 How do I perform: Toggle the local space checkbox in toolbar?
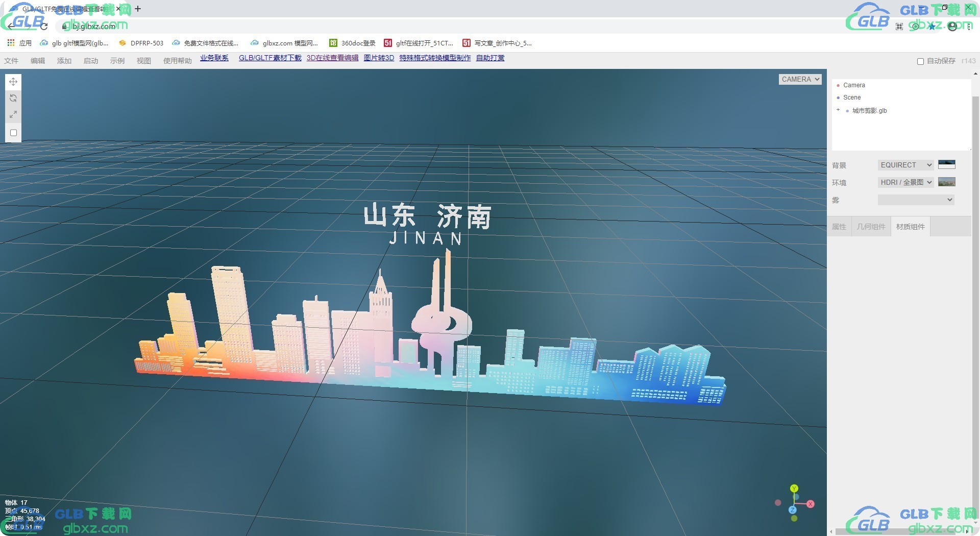tap(14, 133)
